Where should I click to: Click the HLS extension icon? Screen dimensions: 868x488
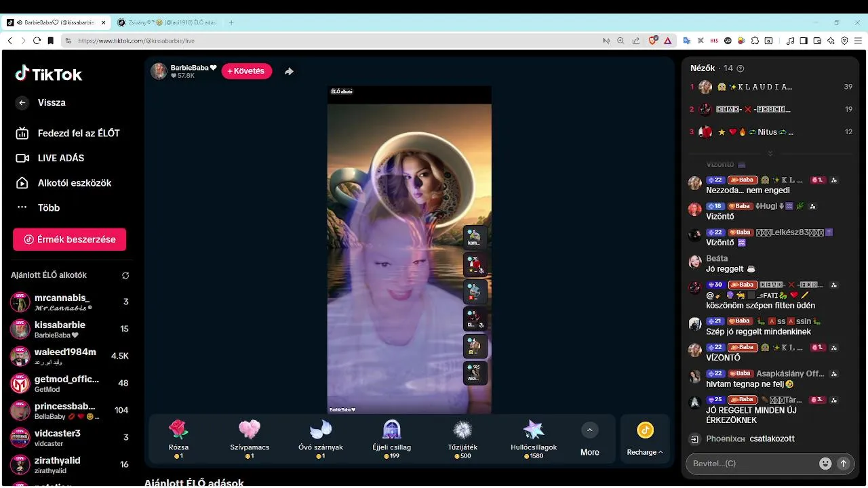[714, 41]
